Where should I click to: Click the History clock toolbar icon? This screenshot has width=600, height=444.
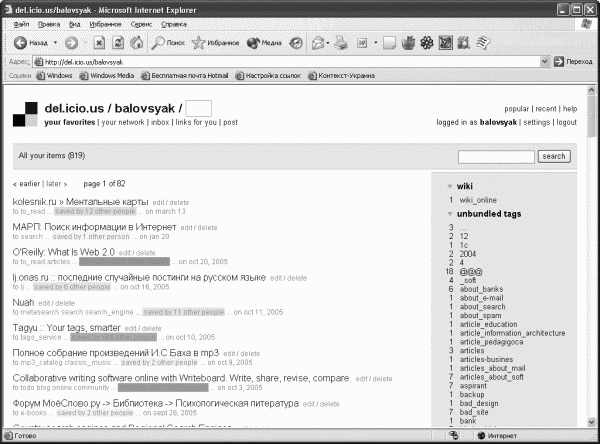tap(296, 43)
